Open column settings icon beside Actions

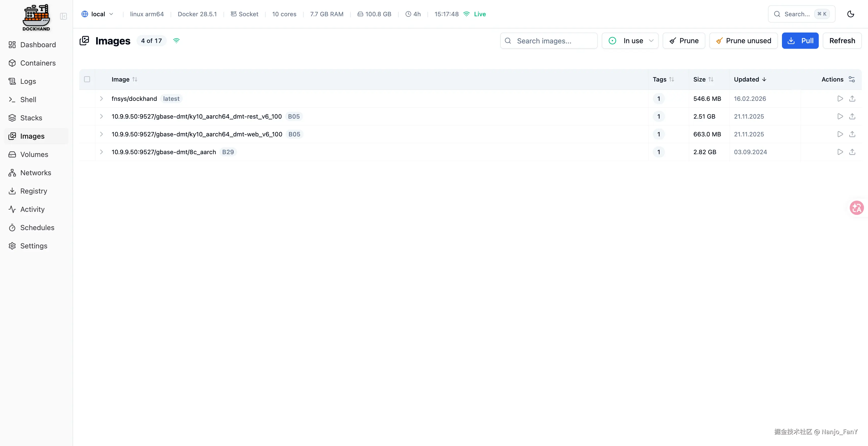tap(852, 79)
